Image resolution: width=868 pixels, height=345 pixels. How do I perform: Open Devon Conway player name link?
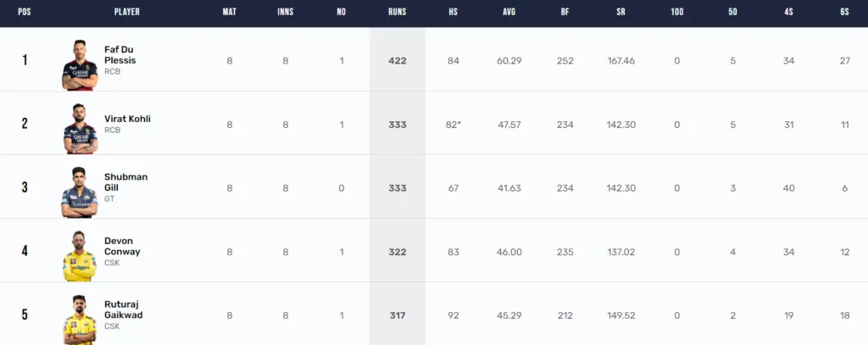[122, 246]
